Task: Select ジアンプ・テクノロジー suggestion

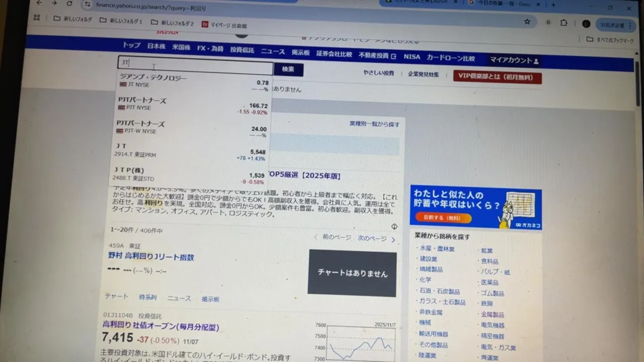Action: coord(194,81)
